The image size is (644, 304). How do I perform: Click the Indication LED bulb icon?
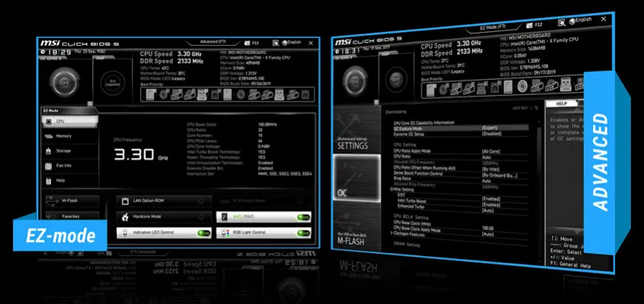(125, 232)
